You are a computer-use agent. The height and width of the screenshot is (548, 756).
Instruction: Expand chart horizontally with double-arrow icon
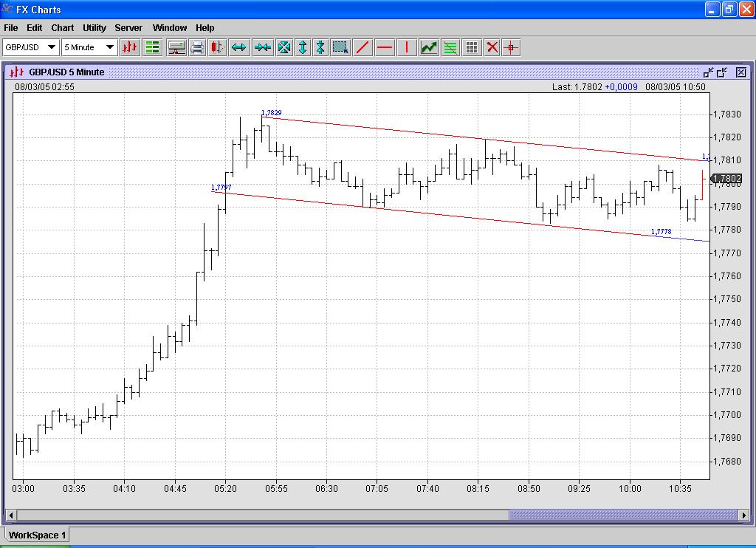pyautogui.click(x=238, y=47)
